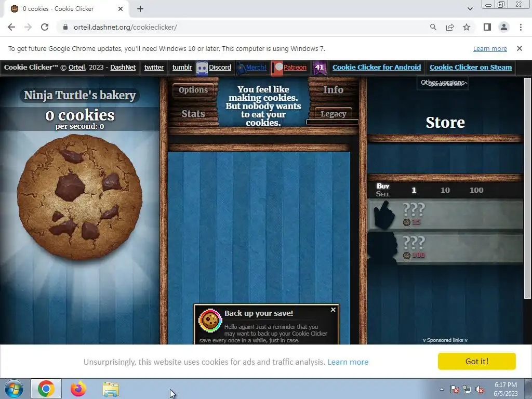Image resolution: width=532 pixels, height=399 pixels.
Task: Buy the locked building costing 100
Action: tap(445, 247)
